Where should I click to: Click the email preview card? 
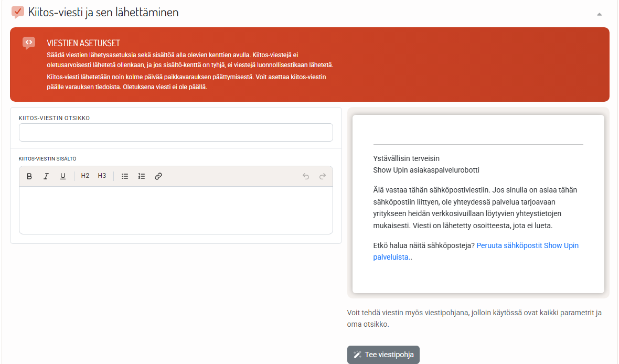[x=478, y=204]
